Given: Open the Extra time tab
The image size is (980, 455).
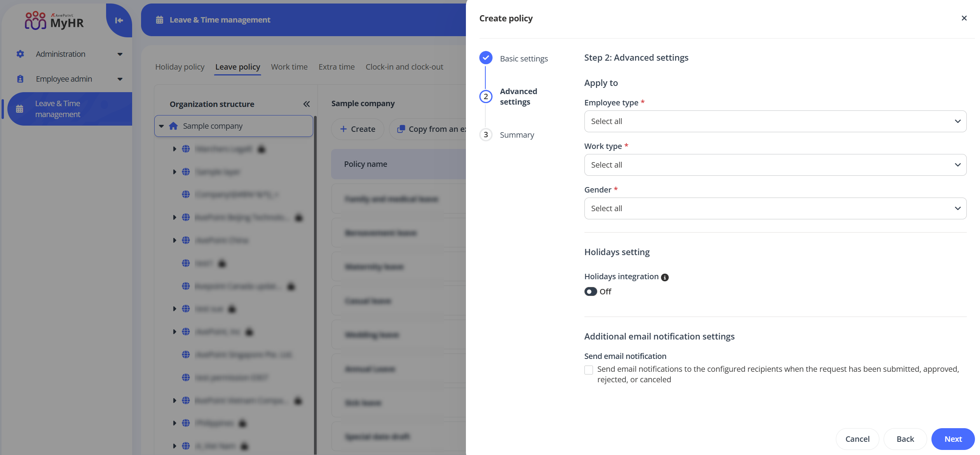Looking at the screenshot, I should (336, 66).
